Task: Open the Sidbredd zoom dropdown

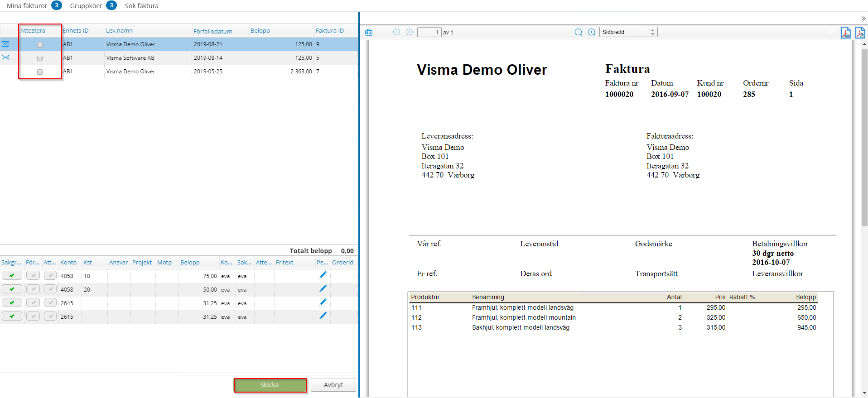Action: [628, 32]
